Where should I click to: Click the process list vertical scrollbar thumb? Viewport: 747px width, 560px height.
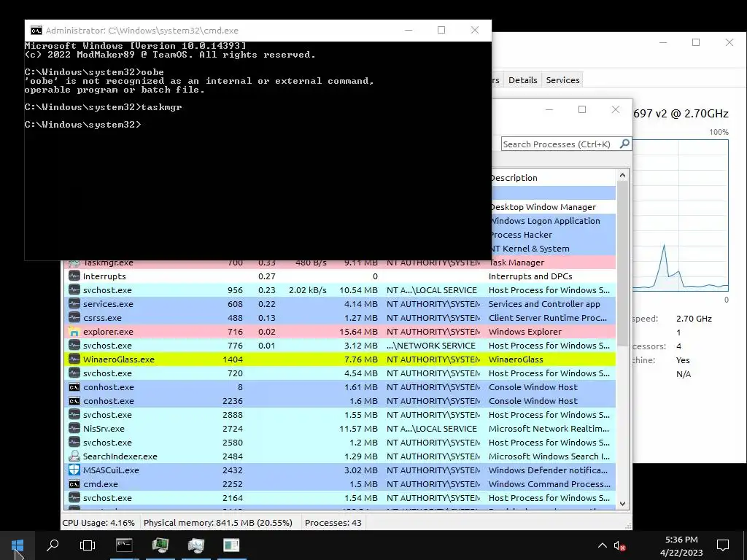pyautogui.click(x=622, y=262)
